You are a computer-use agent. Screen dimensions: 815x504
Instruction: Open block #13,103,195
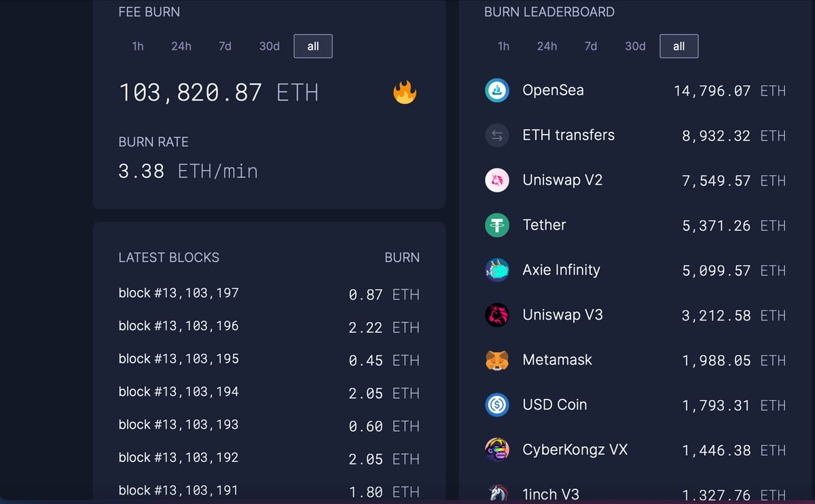[x=179, y=359]
